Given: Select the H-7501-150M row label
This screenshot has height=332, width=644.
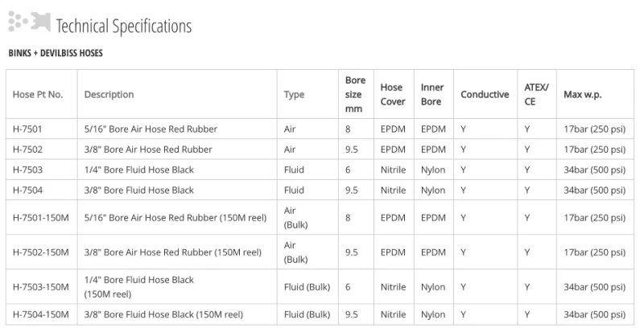Looking at the screenshot, I should (x=41, y=218).
